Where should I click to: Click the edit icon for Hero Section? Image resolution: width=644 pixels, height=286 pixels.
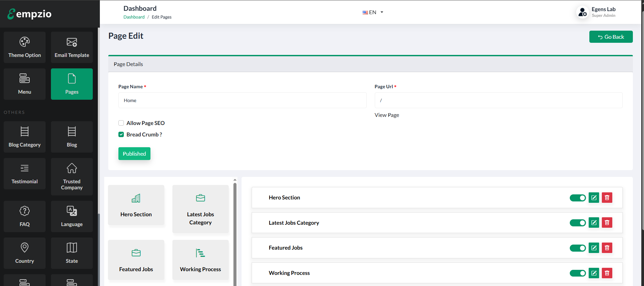coord(594,198)
